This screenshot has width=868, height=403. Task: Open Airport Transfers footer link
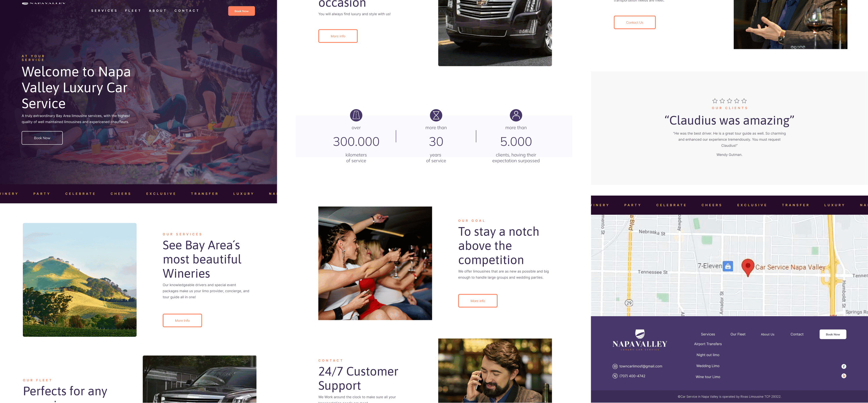point(708,344)
